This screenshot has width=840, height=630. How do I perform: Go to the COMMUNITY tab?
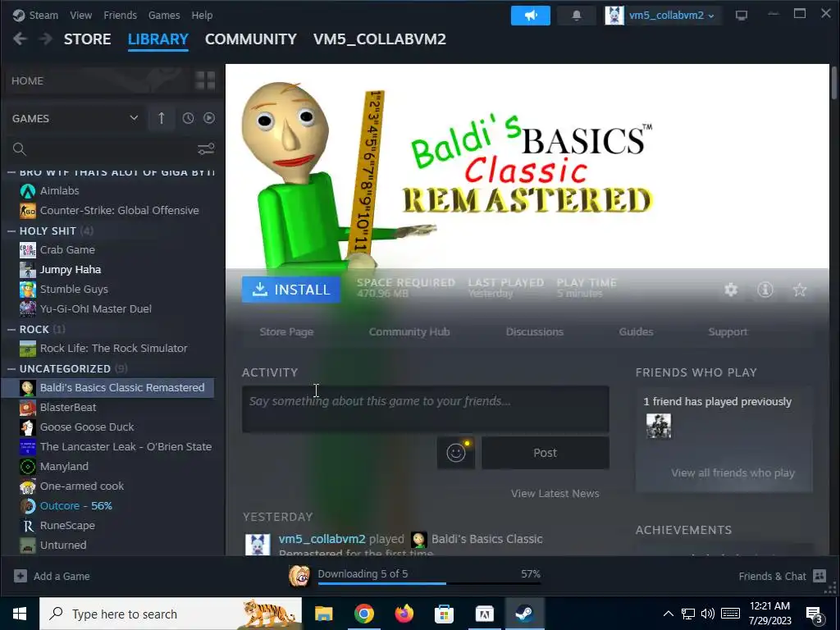coord(251,39)
